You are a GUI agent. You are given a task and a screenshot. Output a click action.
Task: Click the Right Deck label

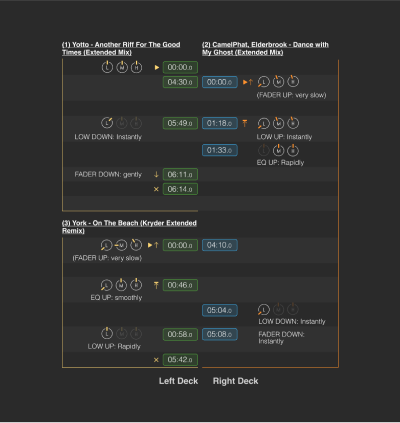235,381
